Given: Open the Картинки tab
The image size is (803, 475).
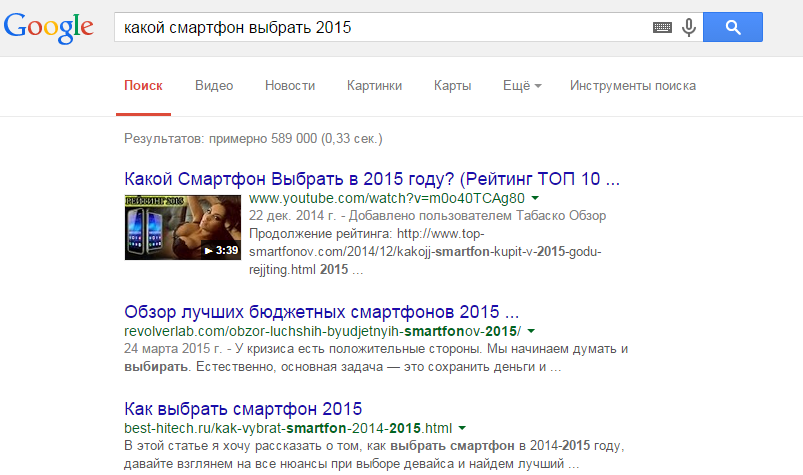Looking at the screenshot, I should click(374, 86).
